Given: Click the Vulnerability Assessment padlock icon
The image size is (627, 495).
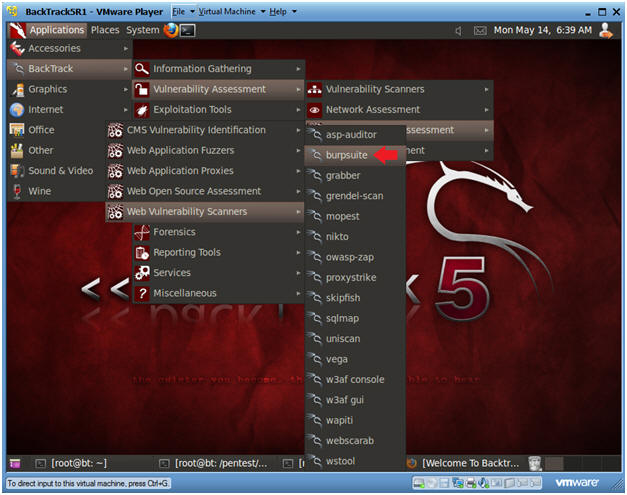Looking at the screenshot, I should click(x=142, y=89).
